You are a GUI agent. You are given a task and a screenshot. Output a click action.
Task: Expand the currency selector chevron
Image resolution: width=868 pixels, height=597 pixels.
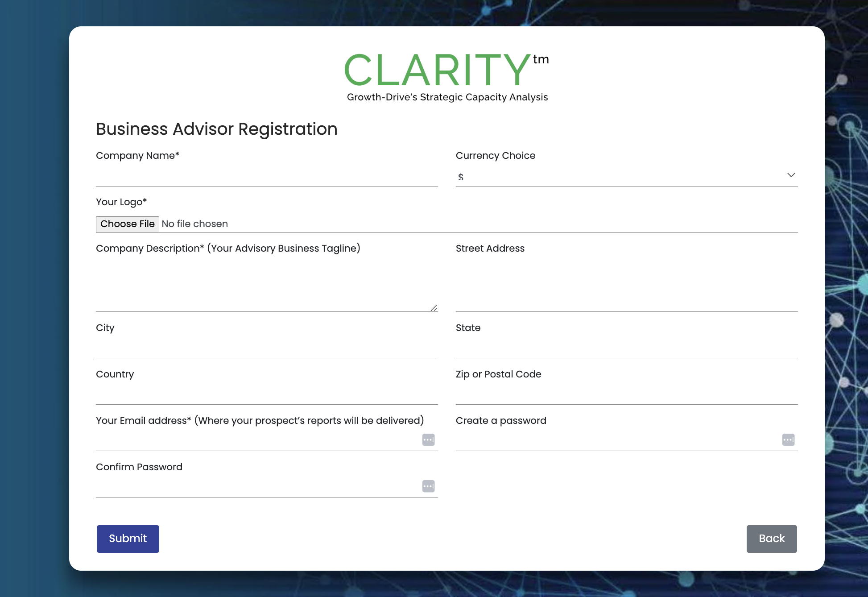point(791,175)
